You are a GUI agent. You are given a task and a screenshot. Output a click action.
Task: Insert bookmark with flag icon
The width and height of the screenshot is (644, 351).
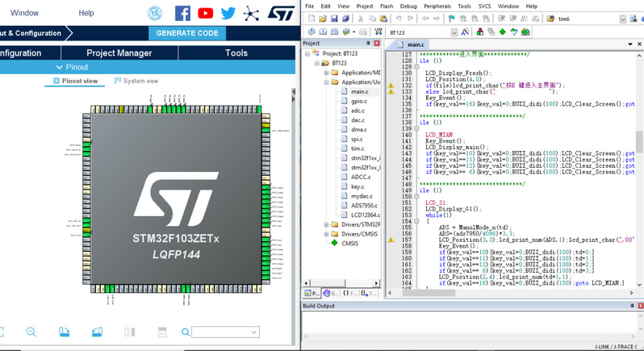pos(452,19)
